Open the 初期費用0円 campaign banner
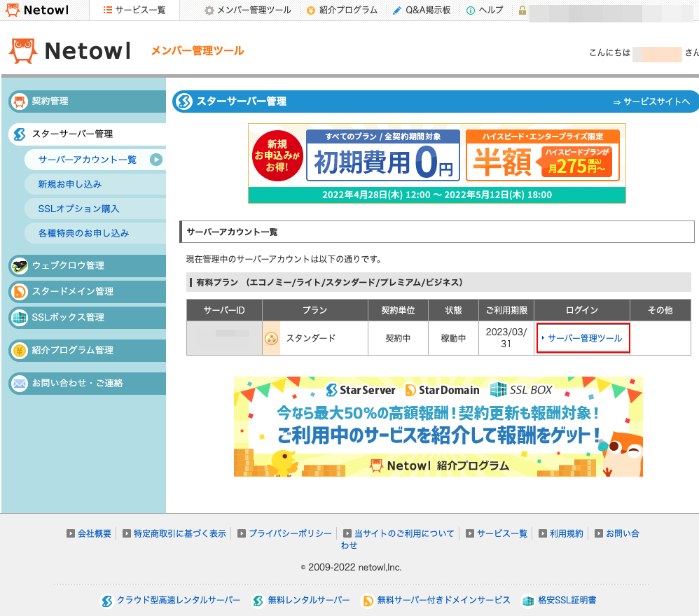Image resolution: width=699 pixels, height=616 pixels. click(x=437, y=164)
